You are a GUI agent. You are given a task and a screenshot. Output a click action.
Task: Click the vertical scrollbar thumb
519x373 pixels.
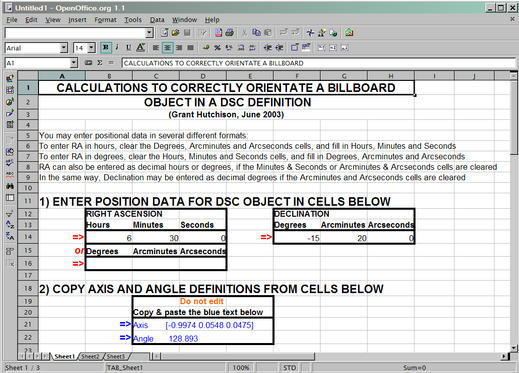[x=514, y=117]
